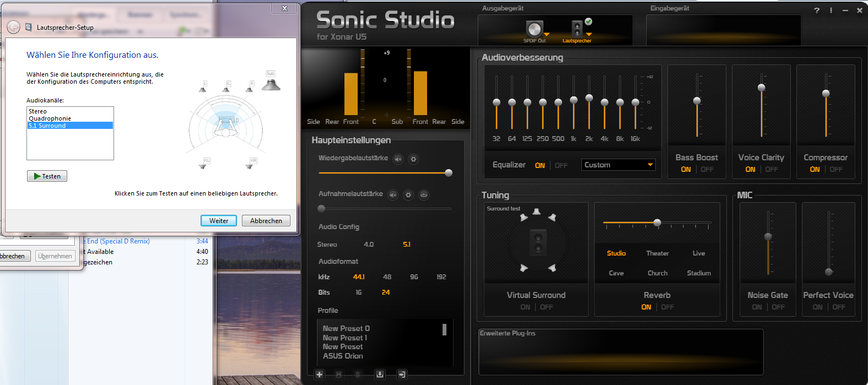Viewport: 868px width, 385px height.
Task: Set Equalizer toggle to ON
Action: [540, 165]
